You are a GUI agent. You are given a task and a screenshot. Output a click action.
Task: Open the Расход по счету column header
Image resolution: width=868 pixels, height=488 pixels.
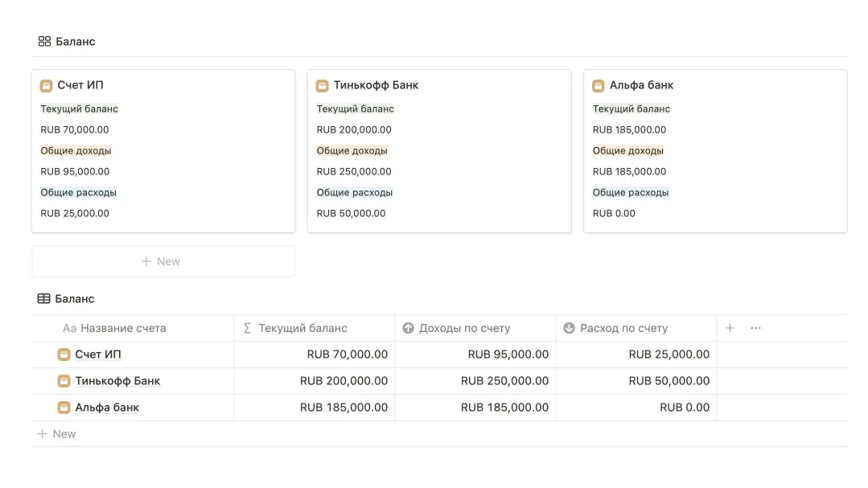623,328
